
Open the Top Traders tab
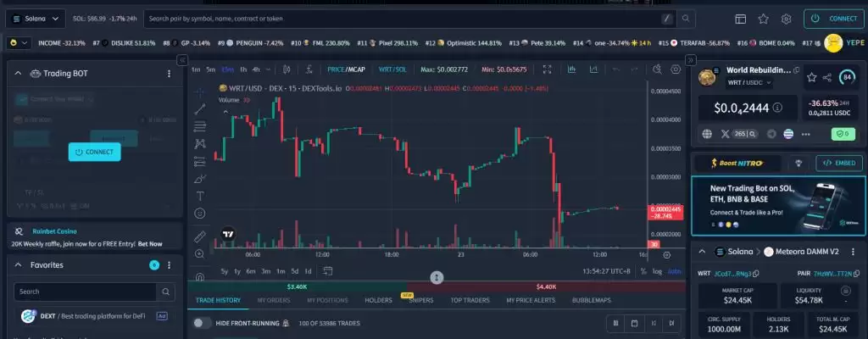tap(470, 300)
